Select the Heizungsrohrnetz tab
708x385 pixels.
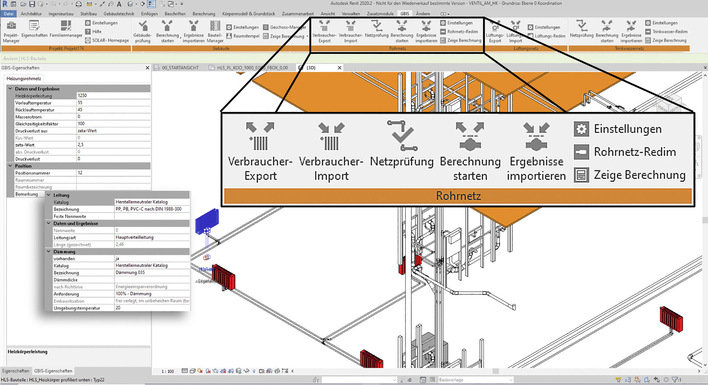(23, 79)
